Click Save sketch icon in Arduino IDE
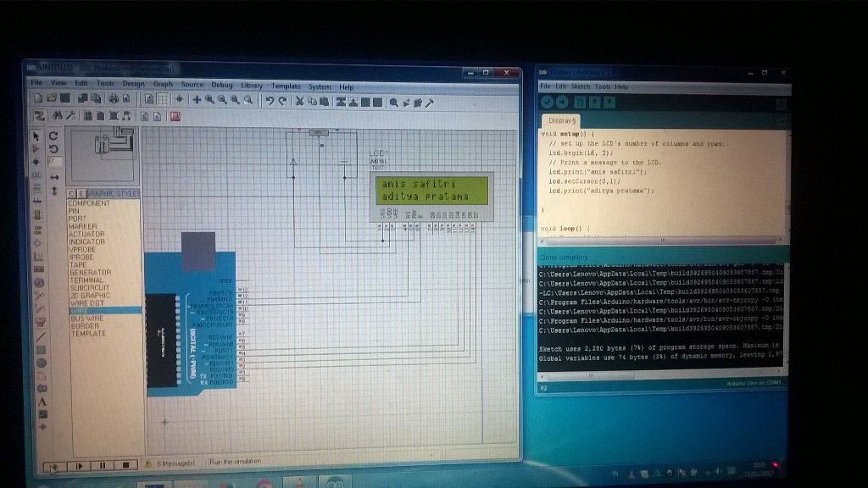Viewport: 868px width, 488px height. tap(609, 103)
